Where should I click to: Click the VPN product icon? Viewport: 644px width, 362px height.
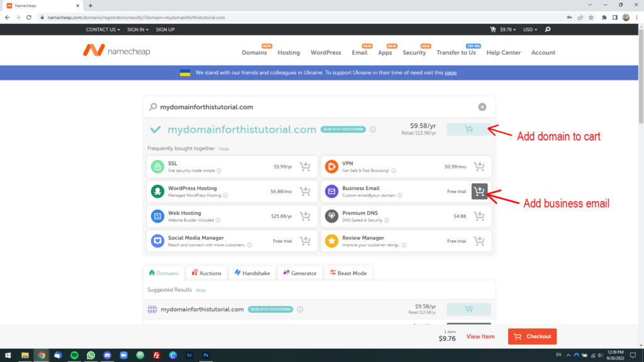tap(331, 166)
